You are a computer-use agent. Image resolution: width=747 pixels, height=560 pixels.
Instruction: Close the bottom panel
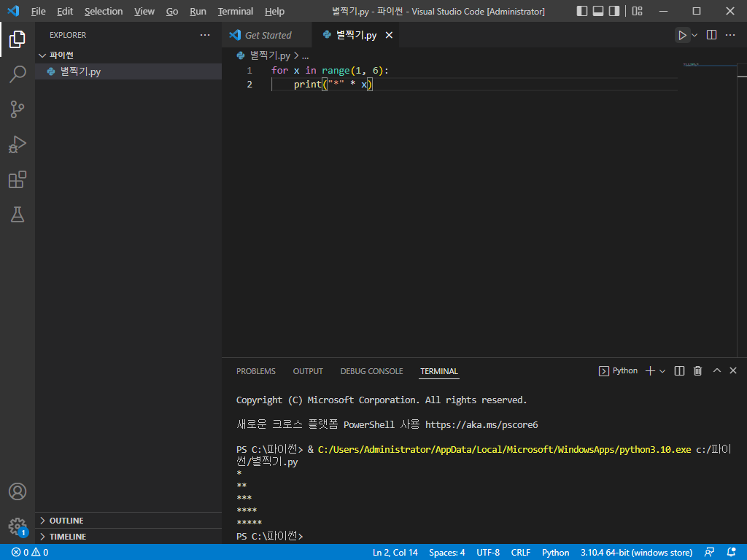coord(733,370)
